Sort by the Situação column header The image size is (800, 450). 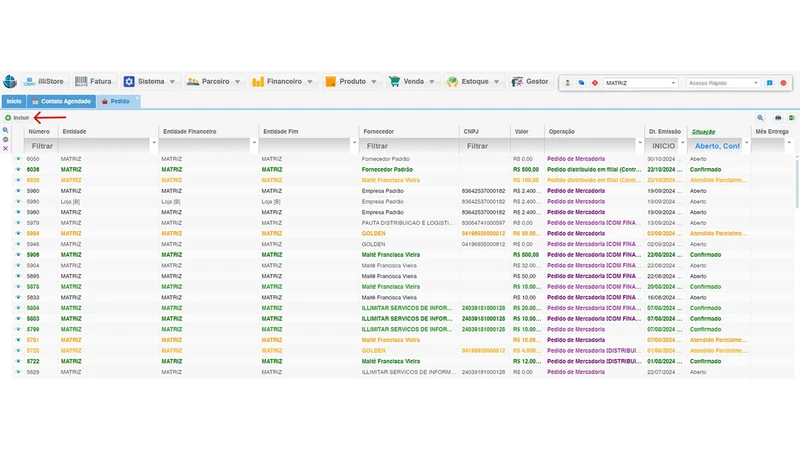(x=704, y=132)
